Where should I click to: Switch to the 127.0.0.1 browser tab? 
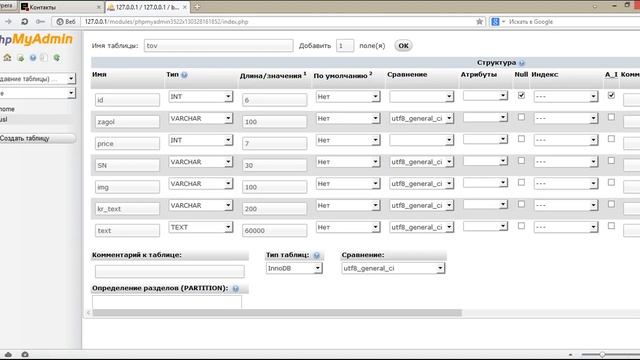147,7
